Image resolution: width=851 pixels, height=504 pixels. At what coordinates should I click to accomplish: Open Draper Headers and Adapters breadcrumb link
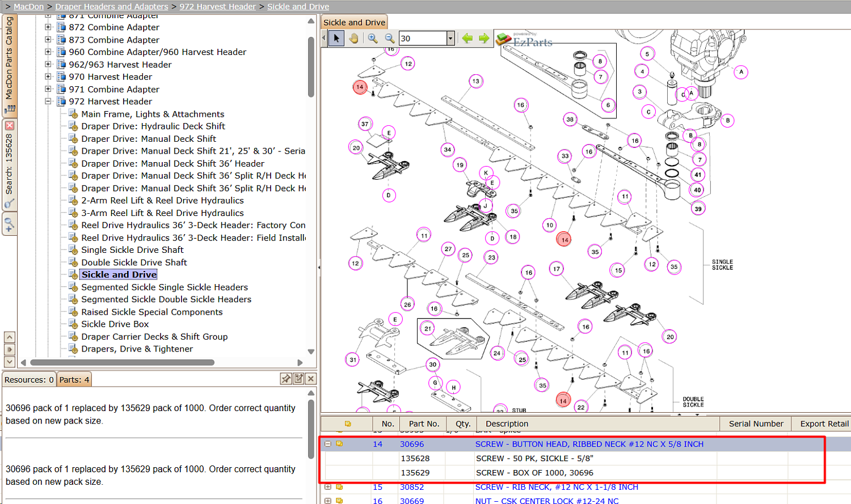pos(112,7)
